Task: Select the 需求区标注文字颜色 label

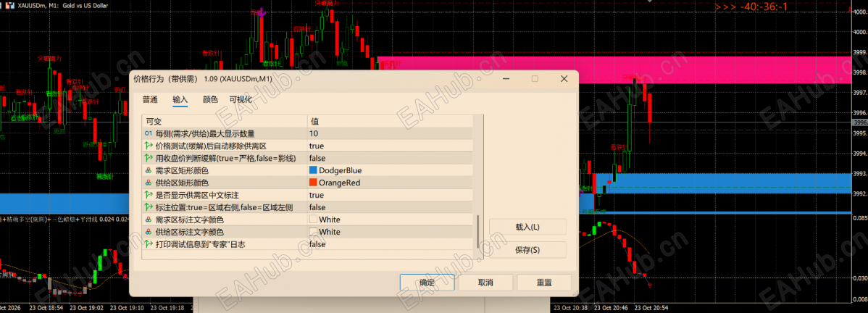Action: [x=190, y=220]
